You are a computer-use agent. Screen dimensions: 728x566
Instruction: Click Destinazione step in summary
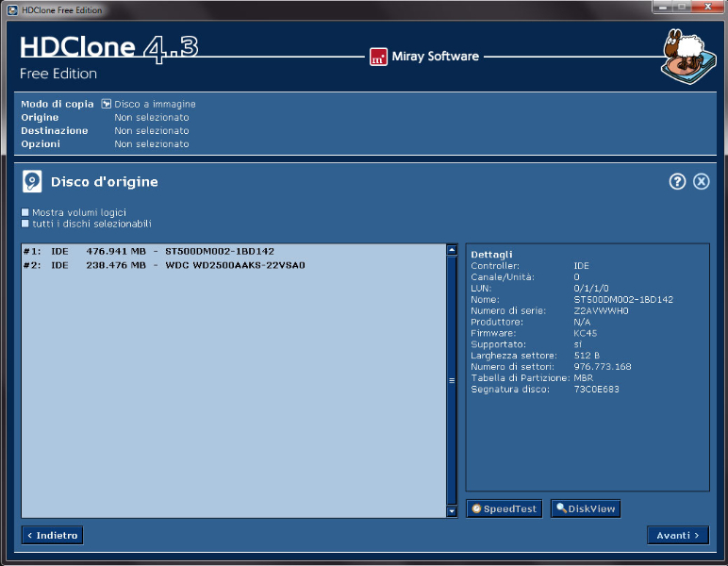(x=54, y=130)
